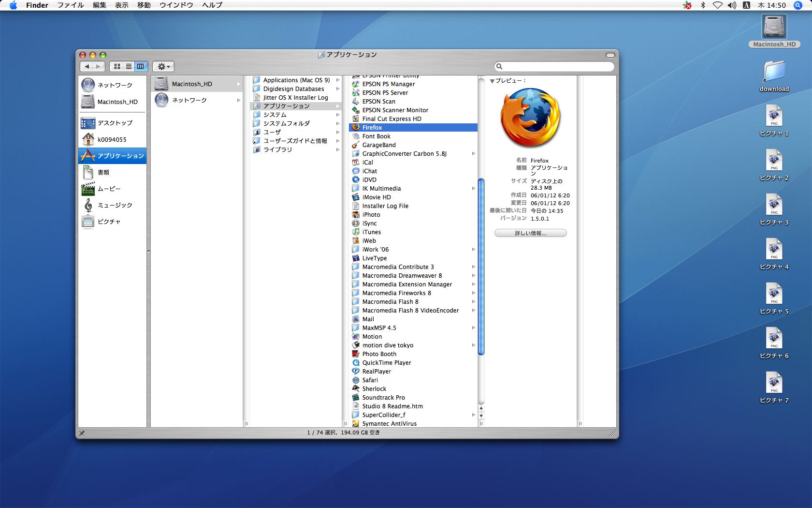812x508 pixels.
Task: Open Safari in the applications list
Action: pyautogui.click(x=370, y=380)
